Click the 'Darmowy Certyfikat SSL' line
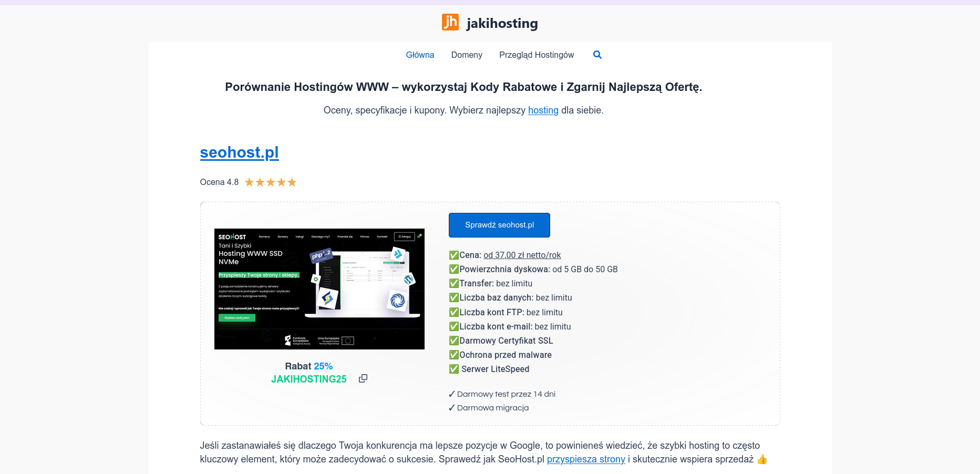 point(501,341)
